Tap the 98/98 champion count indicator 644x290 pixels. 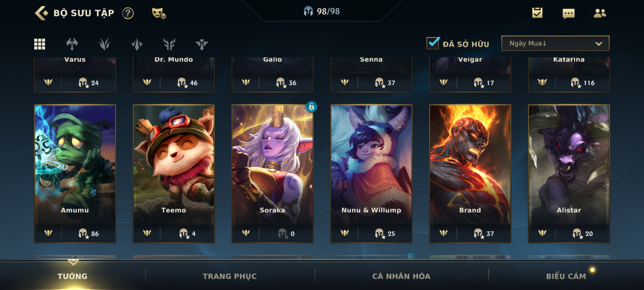(x=322, y=11)
